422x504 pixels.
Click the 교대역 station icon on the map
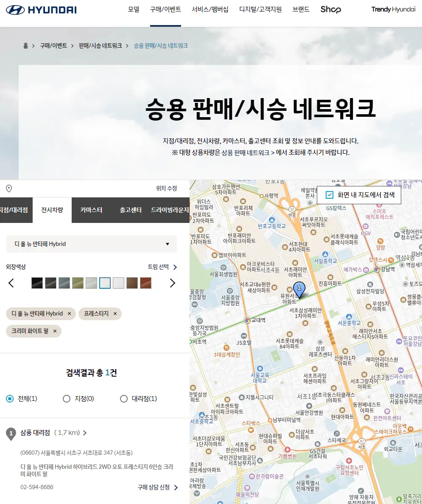[x=248, y=321]
